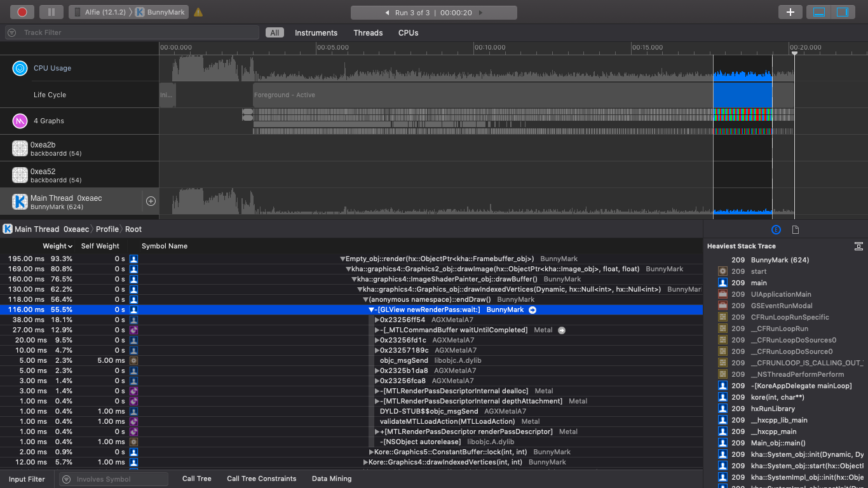Open the Run Info document inspector tab

pyautogui.click(x=796, y=229)
